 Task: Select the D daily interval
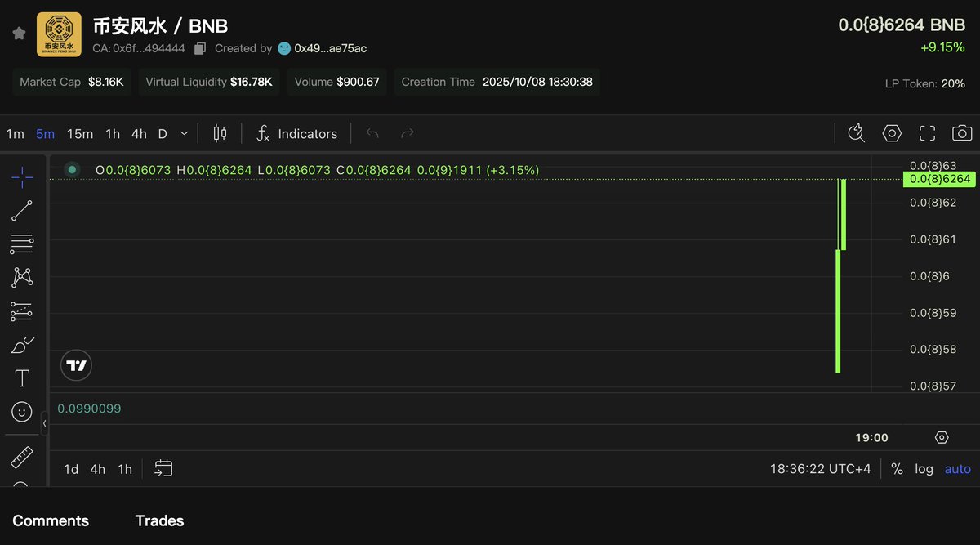point(163,133)
